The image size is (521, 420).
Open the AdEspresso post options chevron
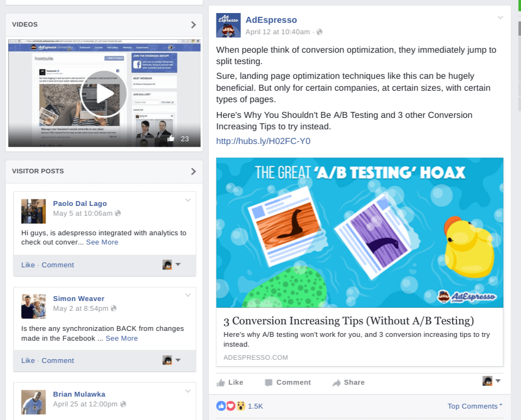coord(500,17)
